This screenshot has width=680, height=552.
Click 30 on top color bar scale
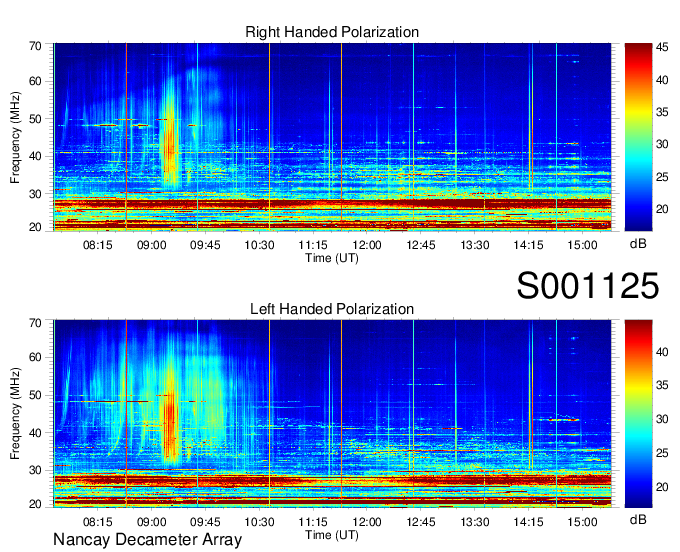click(662, 144)
